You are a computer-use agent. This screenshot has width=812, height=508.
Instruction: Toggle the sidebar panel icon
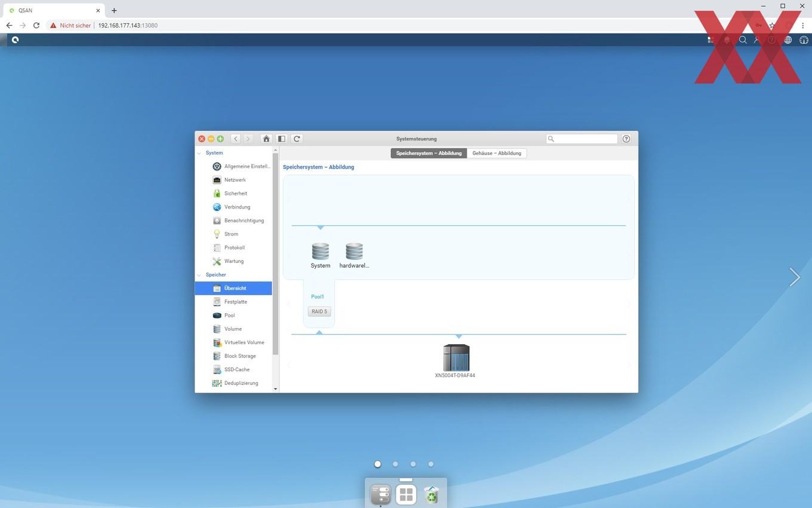(x=282, y=139)
